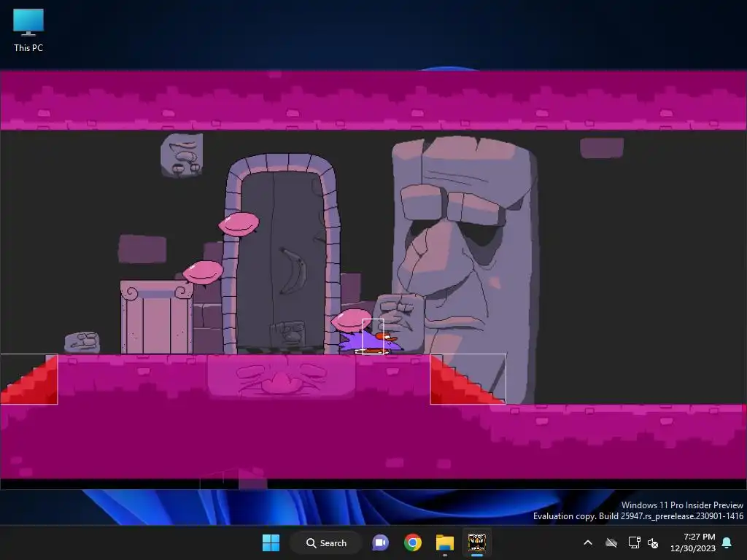Click the muted volume tray icon
This screenshot has height=560, width=747.
point(653,542)
